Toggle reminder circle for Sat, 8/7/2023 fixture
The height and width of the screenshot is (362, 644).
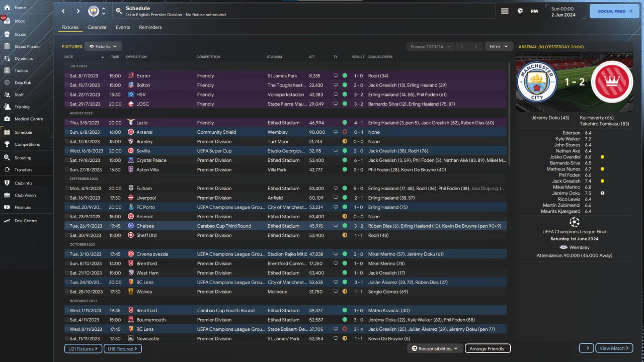[x=67, y=76]
